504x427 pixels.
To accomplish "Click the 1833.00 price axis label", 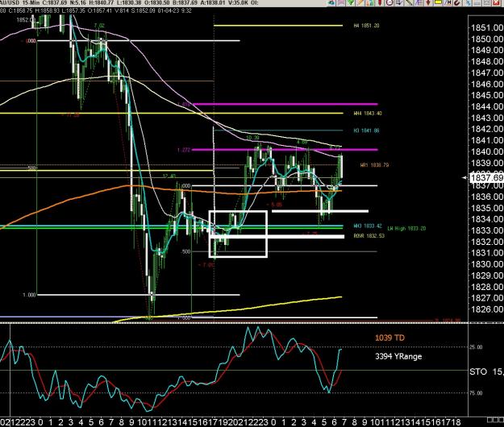I will 487,230.
